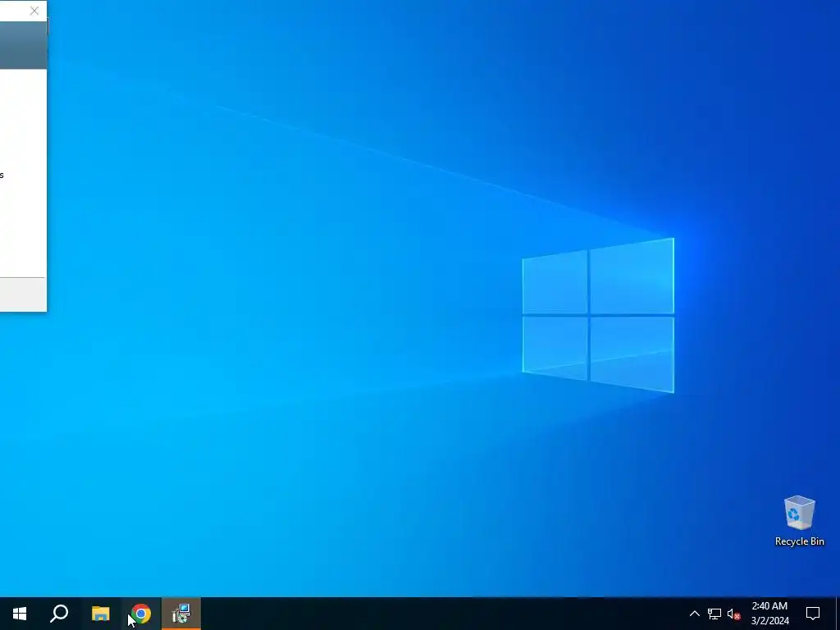Screen dimensions: 840x630
Task: Click the Show desktop strip
Action: (838, 614)
